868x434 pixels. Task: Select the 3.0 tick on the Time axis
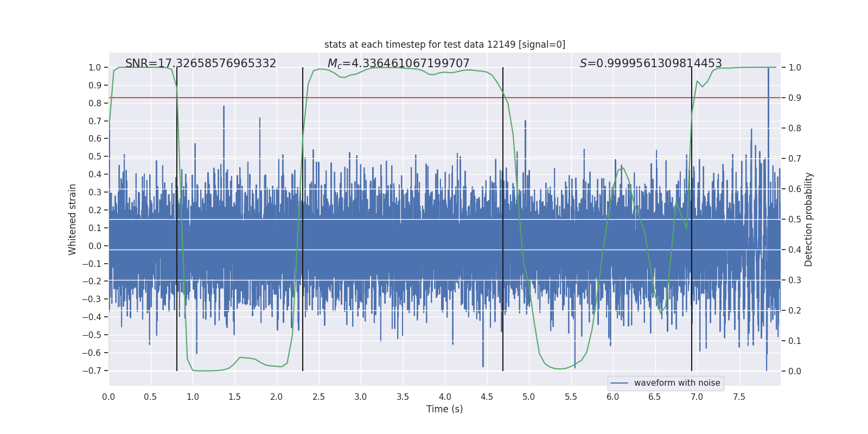tap(361, 397)
